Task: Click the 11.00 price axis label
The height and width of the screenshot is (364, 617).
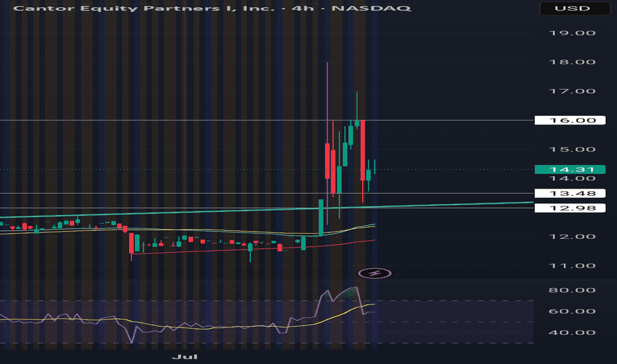Action: 572,266
